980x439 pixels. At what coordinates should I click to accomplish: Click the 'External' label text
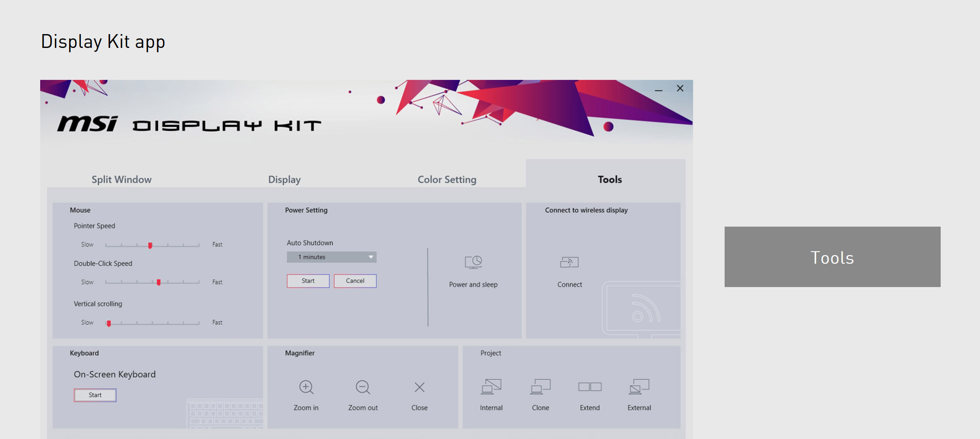click(639, 407)
